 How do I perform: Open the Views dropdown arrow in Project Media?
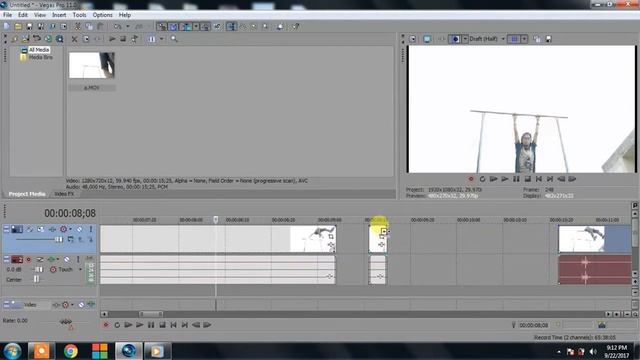click(162, 39)
